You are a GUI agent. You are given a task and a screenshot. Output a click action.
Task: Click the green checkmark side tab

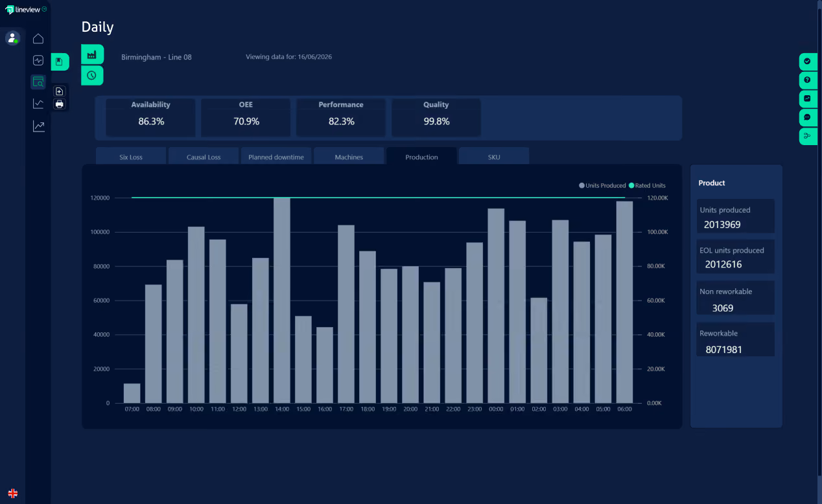pos(808,62)
